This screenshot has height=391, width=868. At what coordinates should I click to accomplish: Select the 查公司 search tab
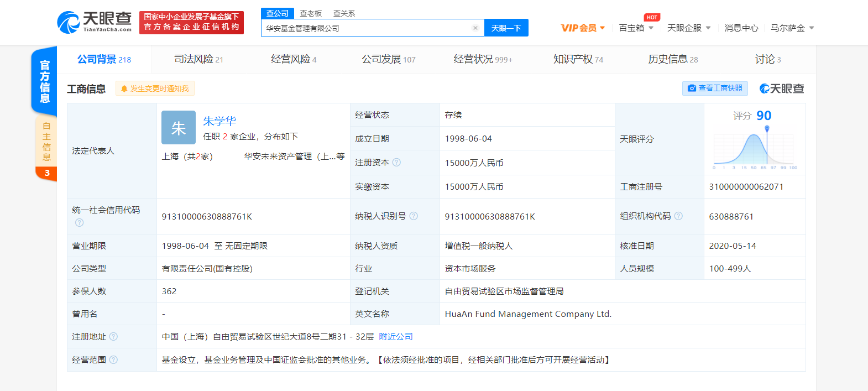click(278, 13)
